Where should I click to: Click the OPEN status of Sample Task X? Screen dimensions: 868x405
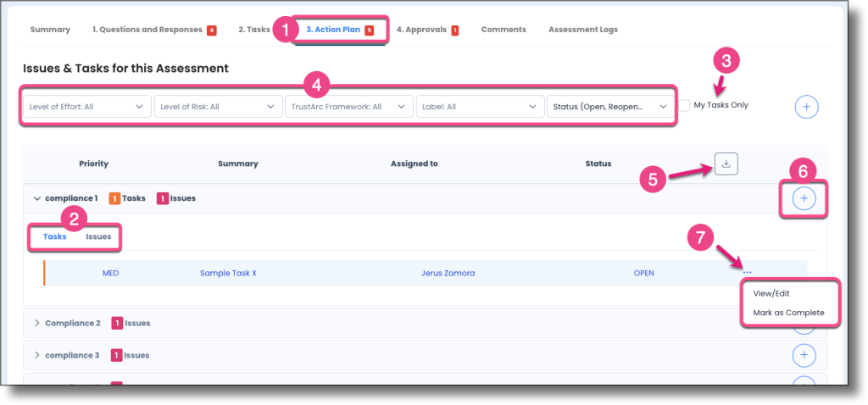point(644,274)
